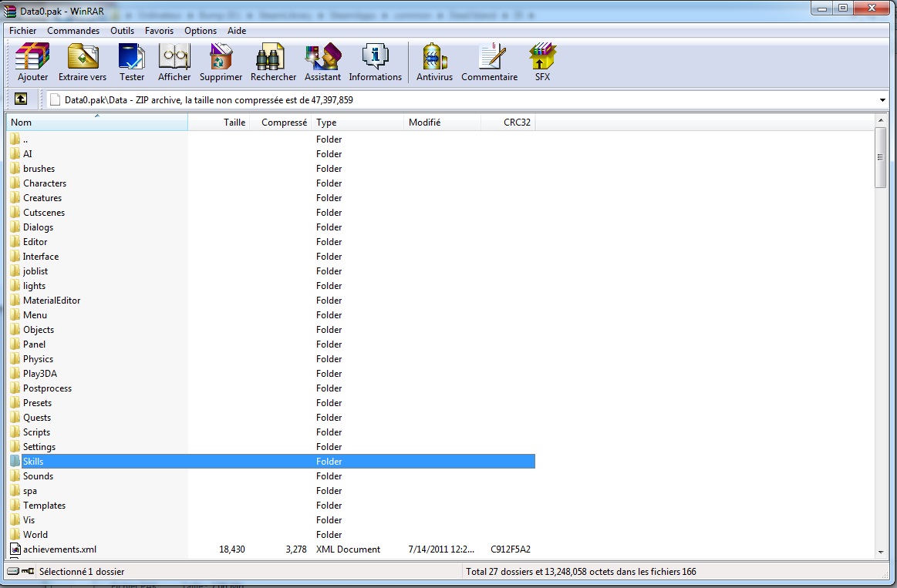The width and height of the screenshot is (897, 588).
Task: Click the parent '..' folder icon
Action: coord(15,139)
